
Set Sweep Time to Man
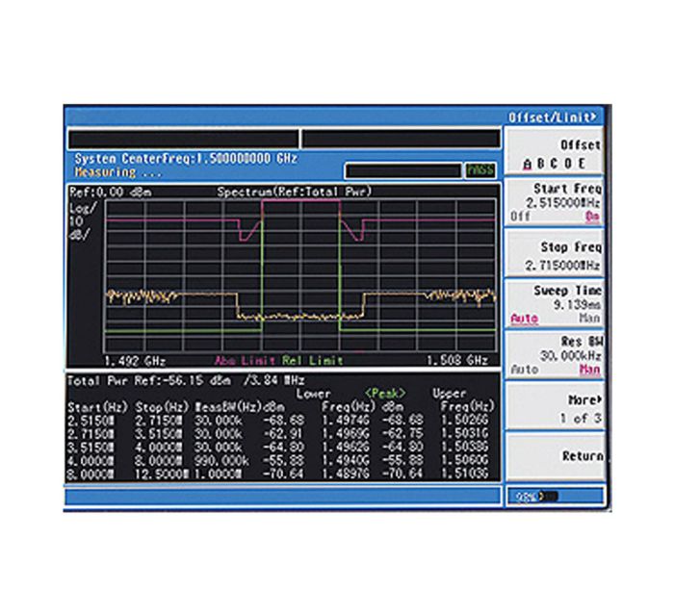pyautogui.click(x=589, y=318)
